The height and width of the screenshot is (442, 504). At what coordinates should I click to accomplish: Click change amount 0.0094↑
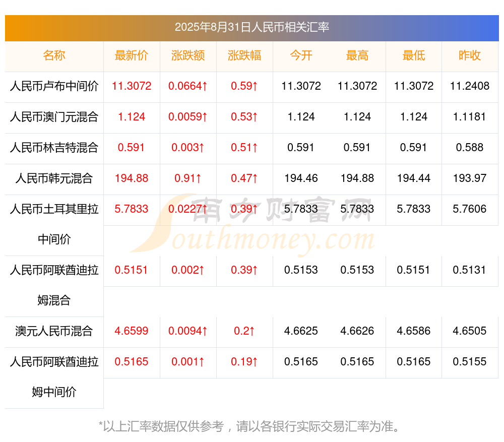187,331
